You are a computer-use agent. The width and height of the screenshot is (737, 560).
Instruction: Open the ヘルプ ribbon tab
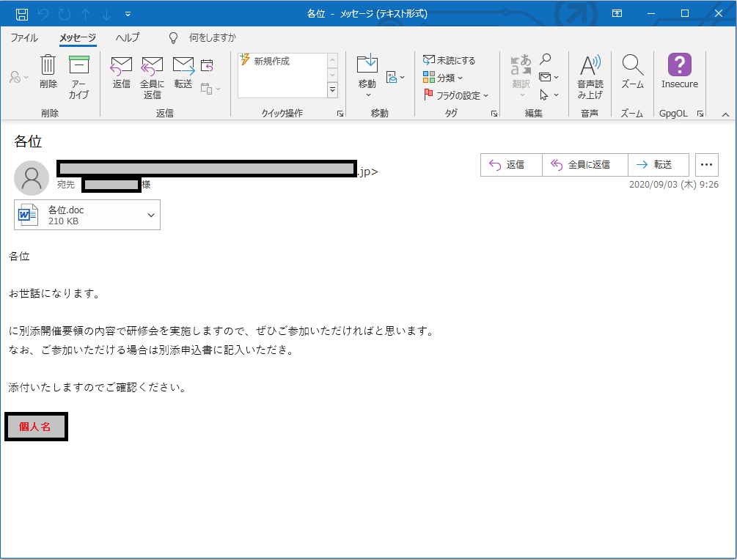(x=128, y=37)
